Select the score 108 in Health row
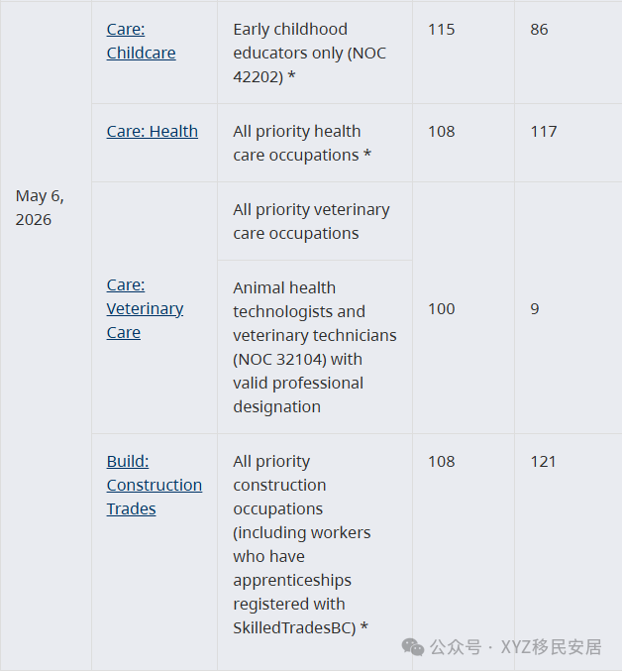Viewport: 622px width, 672px height. pyautogui.click(x=441, y=132)
